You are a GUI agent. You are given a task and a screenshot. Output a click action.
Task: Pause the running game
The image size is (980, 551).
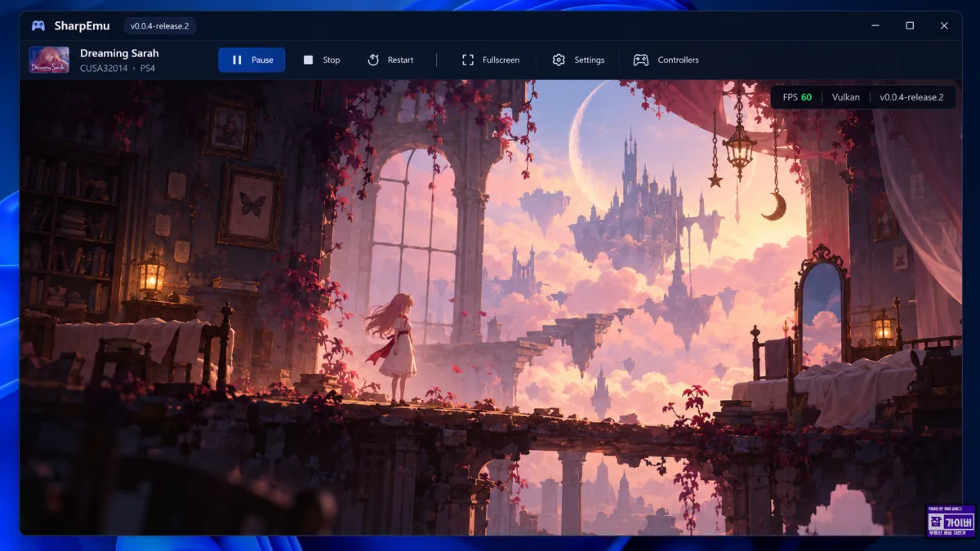252,60
